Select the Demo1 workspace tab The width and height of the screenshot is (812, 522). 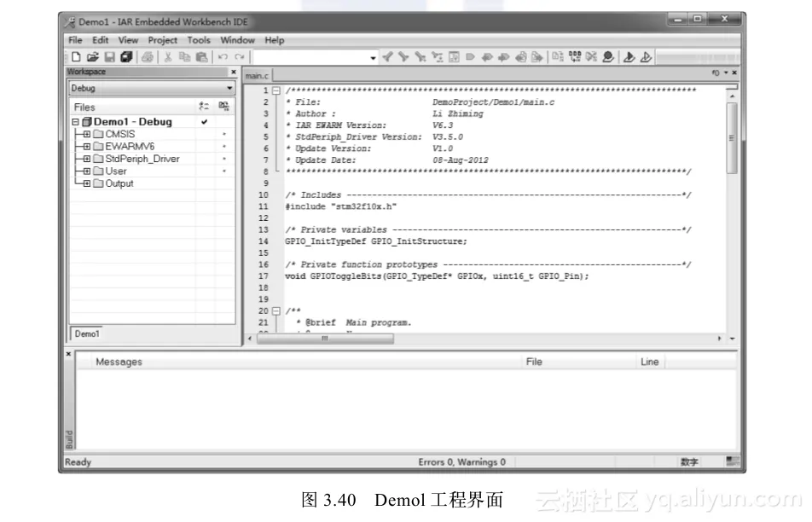point(86,334)
